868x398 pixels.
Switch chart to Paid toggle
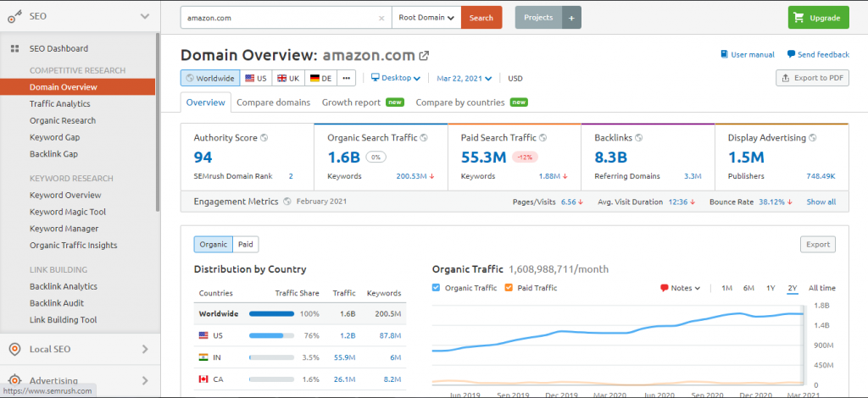(246, 245)
